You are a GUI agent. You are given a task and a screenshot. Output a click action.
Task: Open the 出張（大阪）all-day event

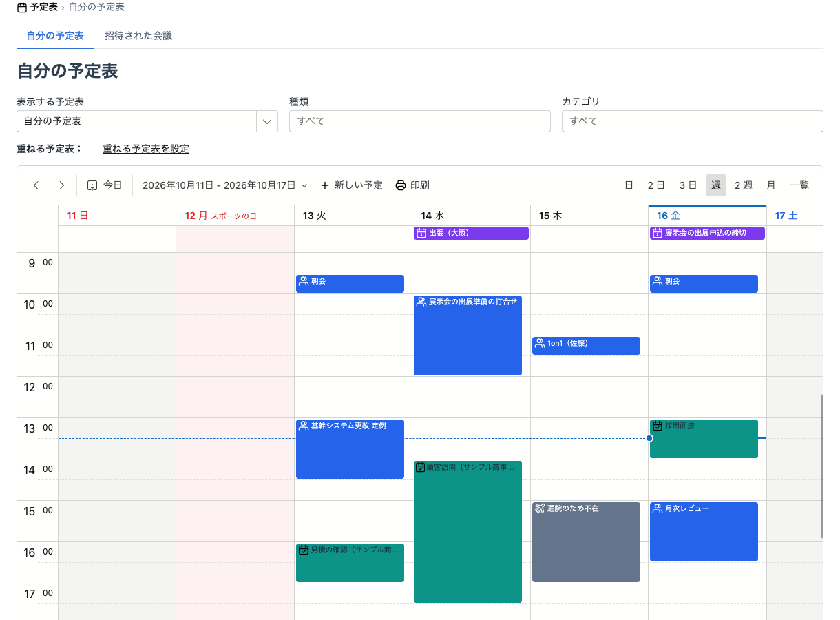pyautogui.click(x=471, y=233)
